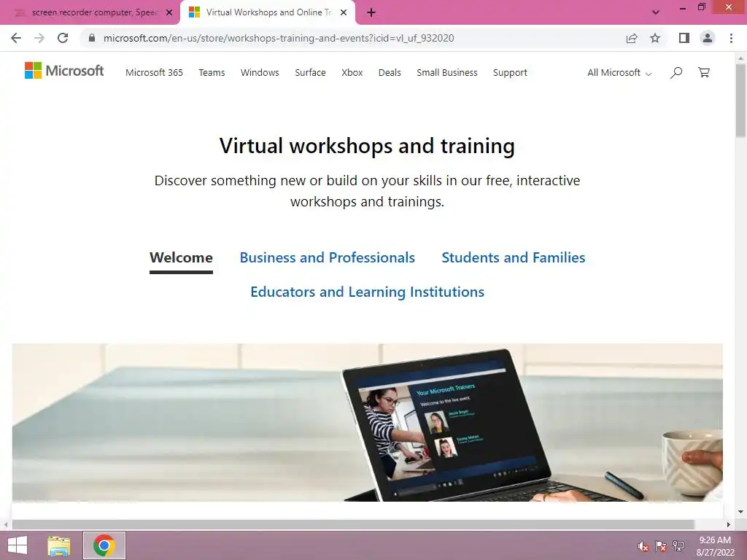Click the horizontal scrollbar right arrow
Viewport: 747px width, 560px height.
728,525
